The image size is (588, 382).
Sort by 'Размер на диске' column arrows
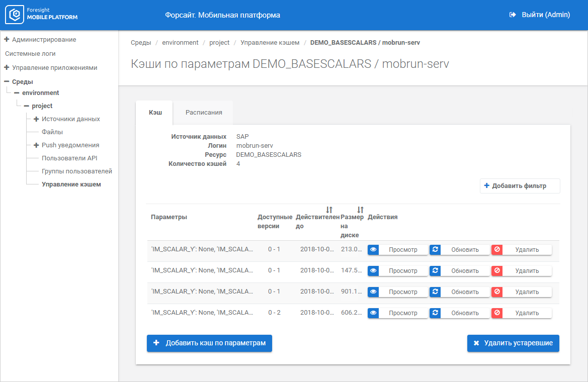360,210
